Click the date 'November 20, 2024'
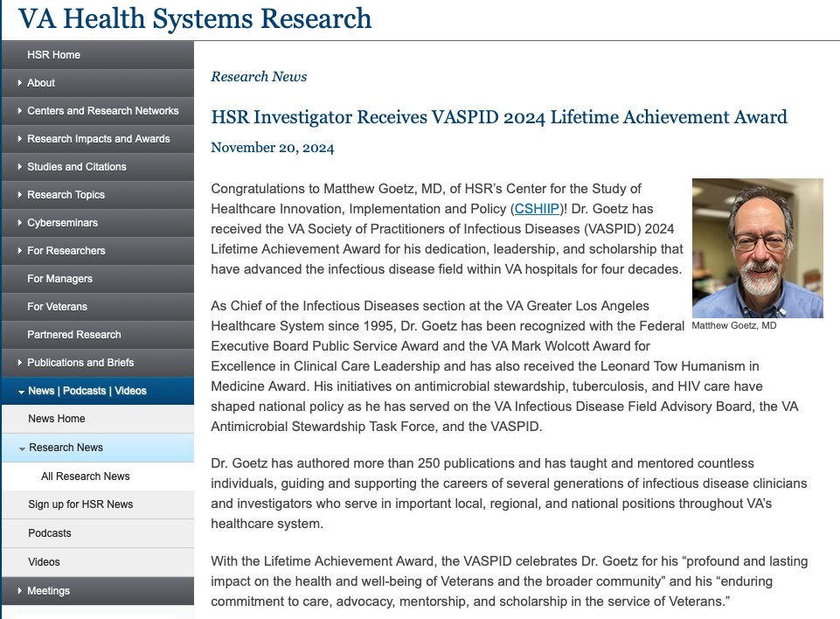Screen dimensions: 840x619 pyautogui.click(x=272, y=148)
